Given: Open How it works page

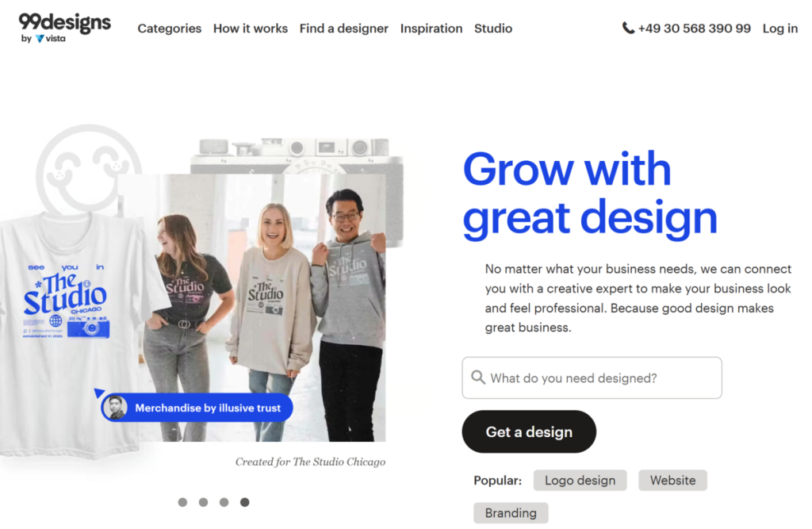Looking at the screenshot, I should [251, 29].
